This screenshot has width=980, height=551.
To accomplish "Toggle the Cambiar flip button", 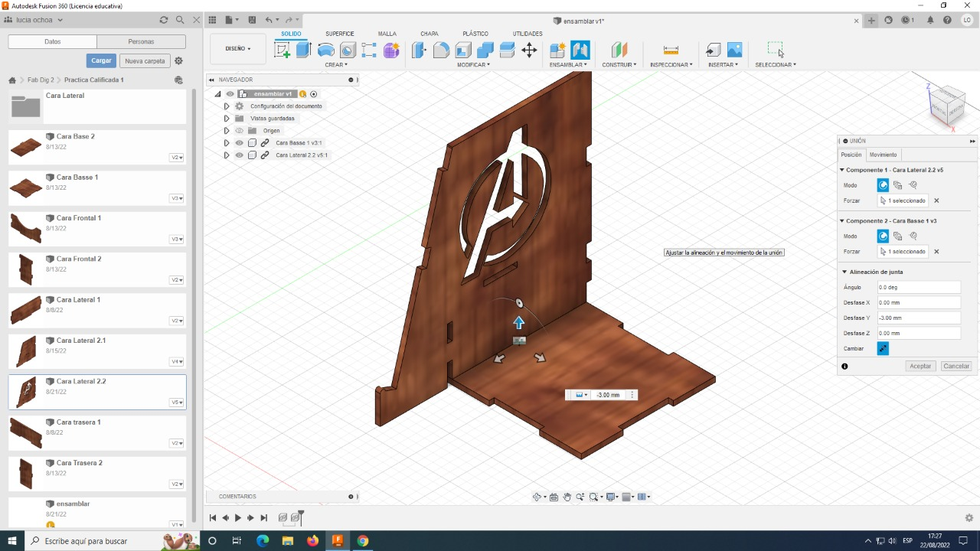I will pos(883,348).
